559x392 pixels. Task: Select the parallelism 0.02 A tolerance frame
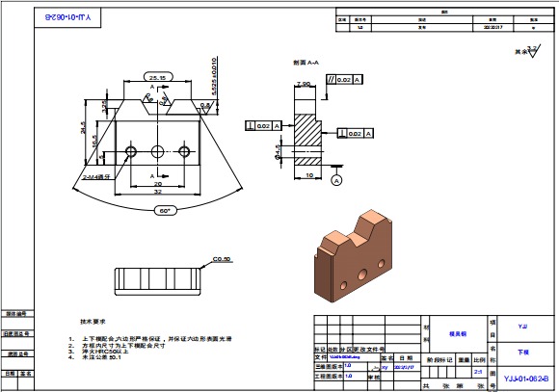pyautogui.click(x=344, y=80)
